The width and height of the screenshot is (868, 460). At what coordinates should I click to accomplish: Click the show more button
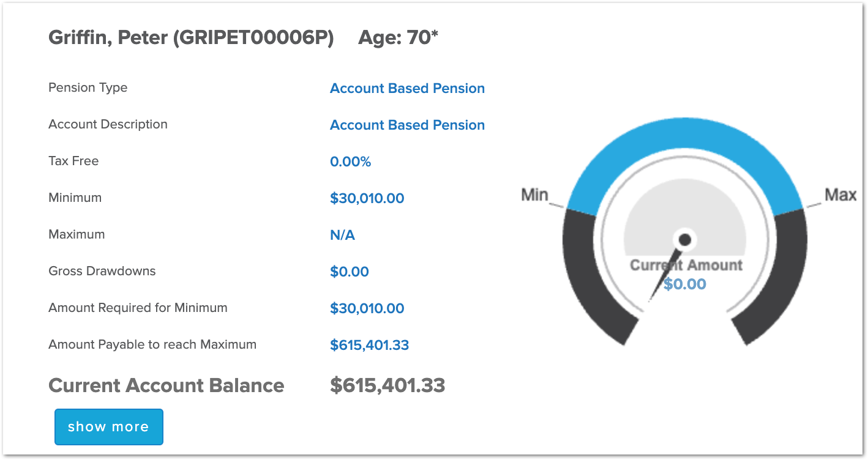coord(109,427)
